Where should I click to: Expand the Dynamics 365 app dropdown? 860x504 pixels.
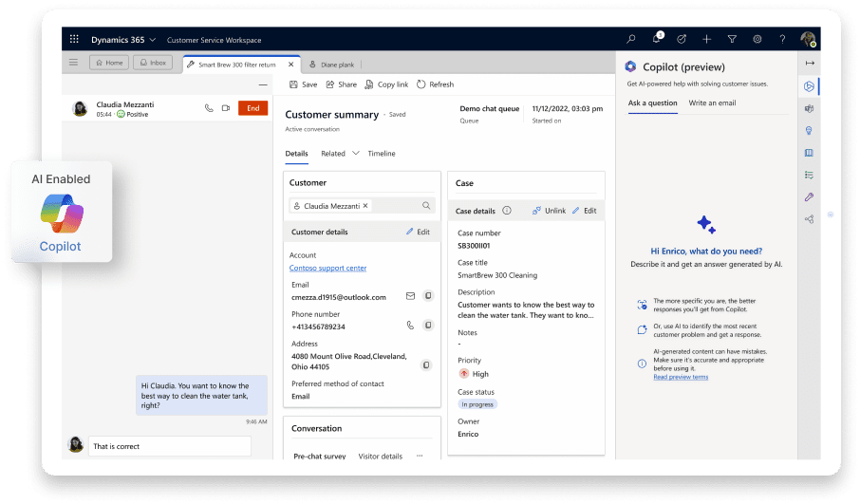click(x=153, y=40)
